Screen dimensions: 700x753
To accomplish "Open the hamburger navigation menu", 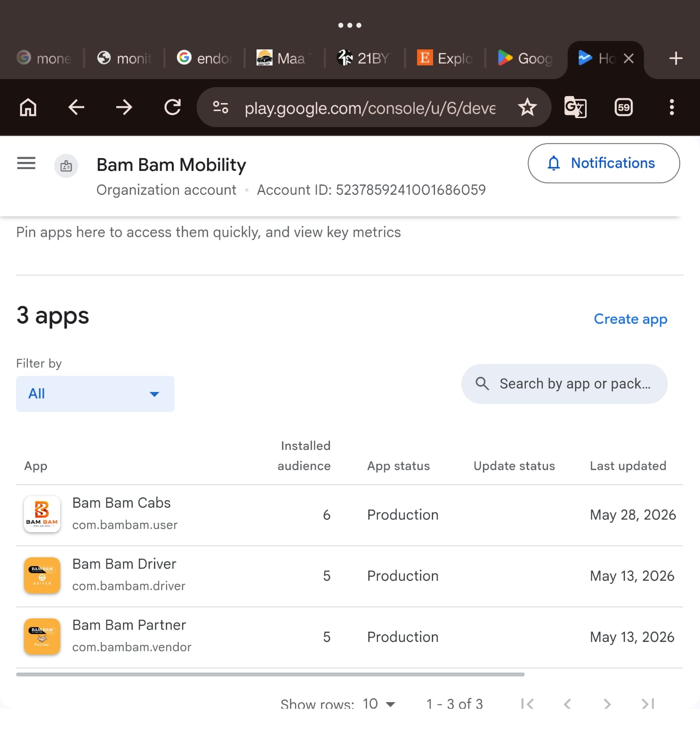I will click(26, 163).
